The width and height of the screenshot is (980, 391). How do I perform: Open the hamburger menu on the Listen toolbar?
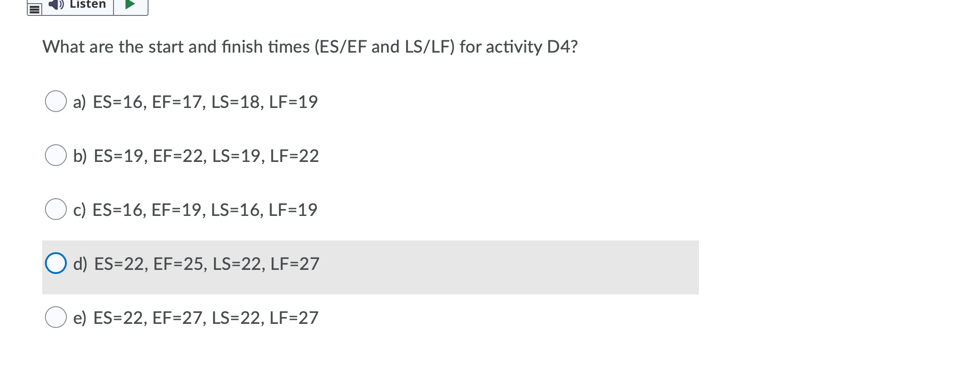[x=34, y=10]
